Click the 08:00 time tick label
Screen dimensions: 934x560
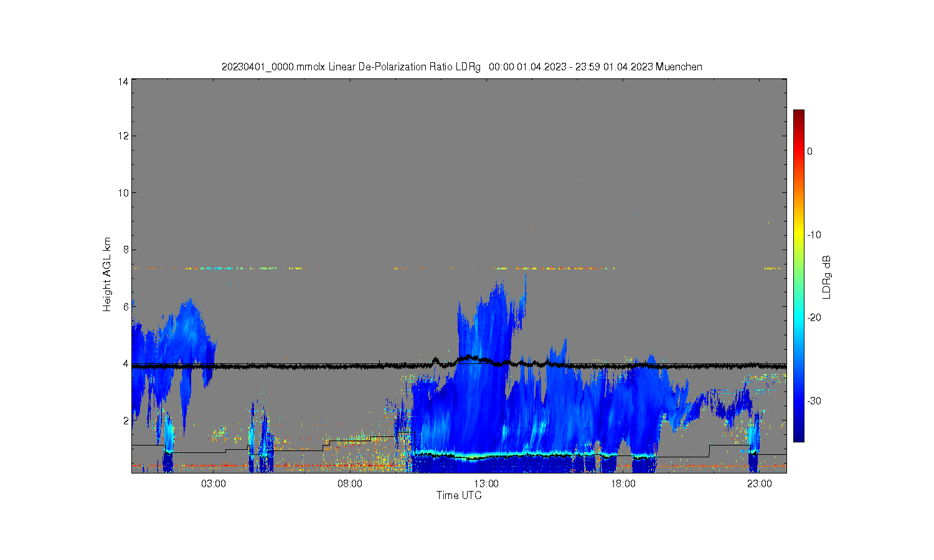350,484
